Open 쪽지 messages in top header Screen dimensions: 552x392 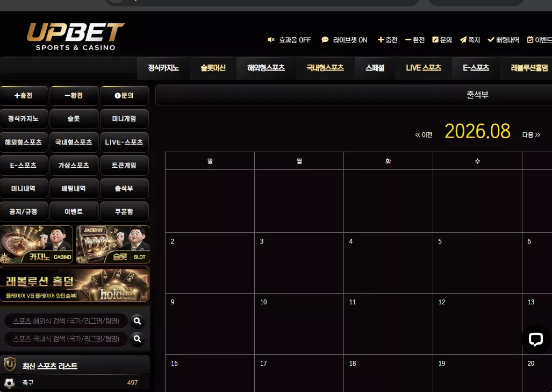tap(470, 40)
